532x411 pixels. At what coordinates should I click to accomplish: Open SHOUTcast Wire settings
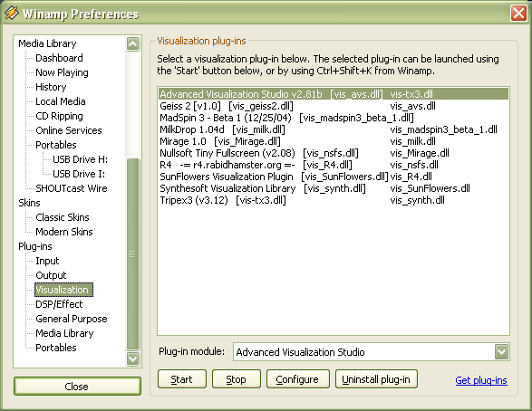click(x=72, y=188)
